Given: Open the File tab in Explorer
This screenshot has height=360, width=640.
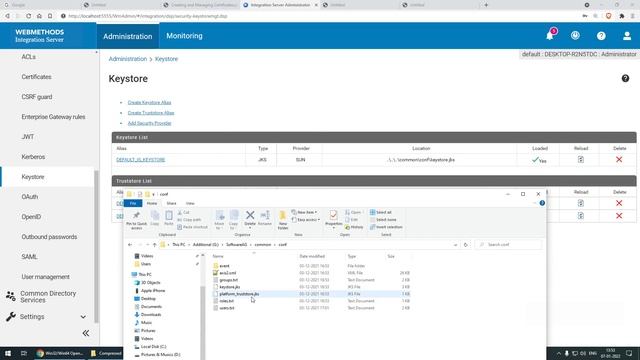Looking at the screenshot, I should click(133, 203).
